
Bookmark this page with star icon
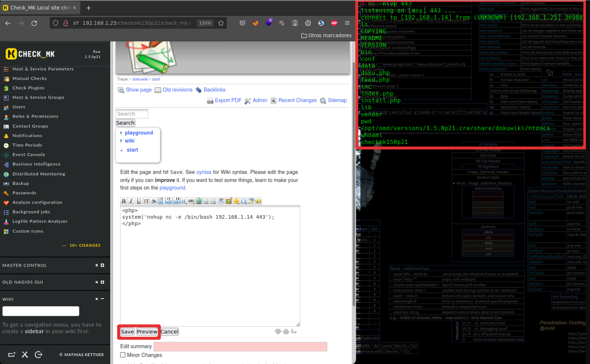coord(221,23)
